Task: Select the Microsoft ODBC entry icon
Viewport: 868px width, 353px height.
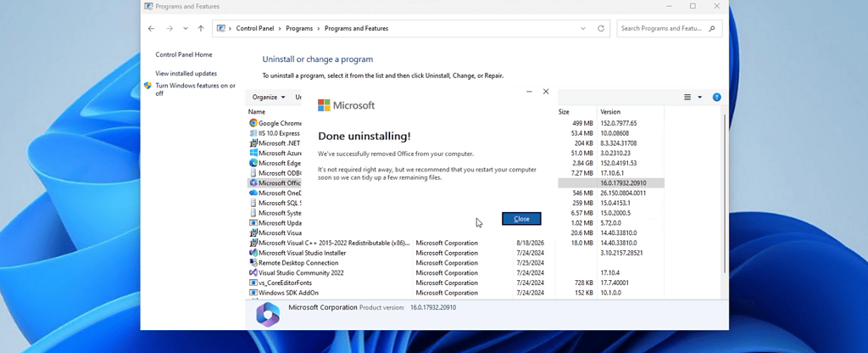Action: [x=253, y=173]
